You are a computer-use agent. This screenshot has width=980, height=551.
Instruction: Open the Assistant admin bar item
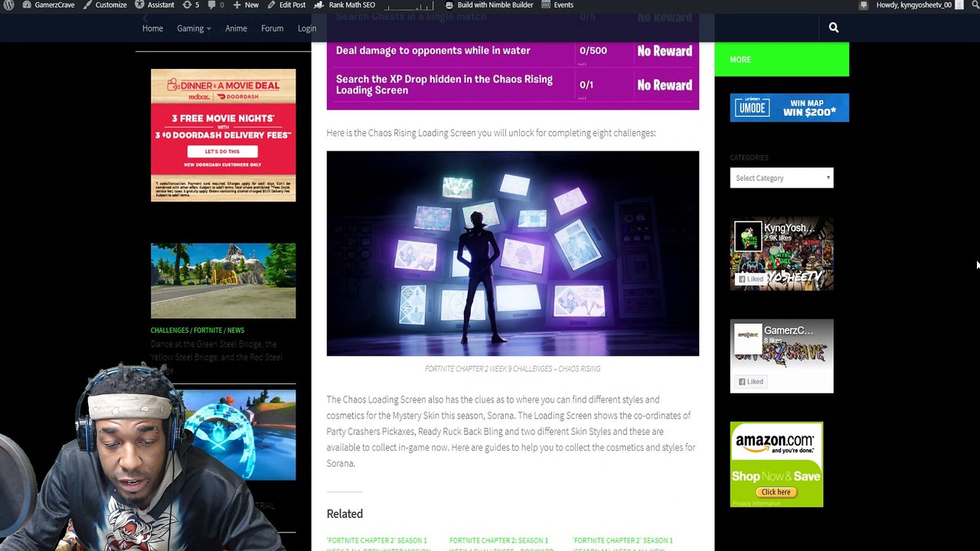pos(155,5)
